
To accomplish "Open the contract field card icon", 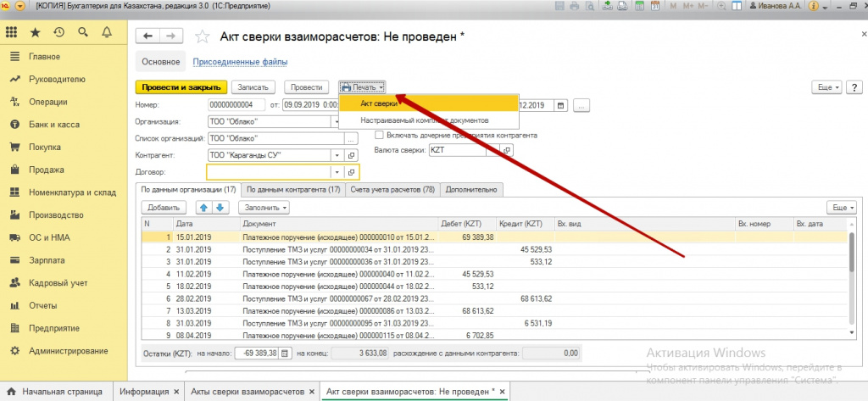I will tap(352, 172).
